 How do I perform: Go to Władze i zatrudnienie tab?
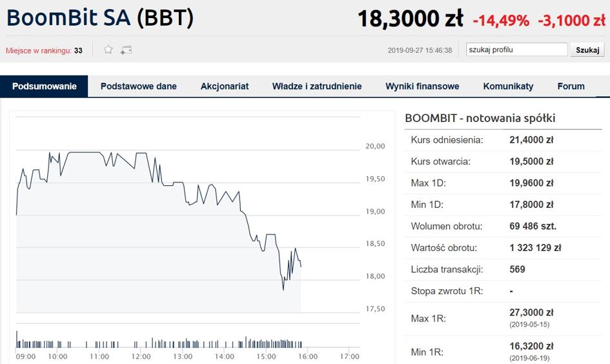tap(317, 86)
